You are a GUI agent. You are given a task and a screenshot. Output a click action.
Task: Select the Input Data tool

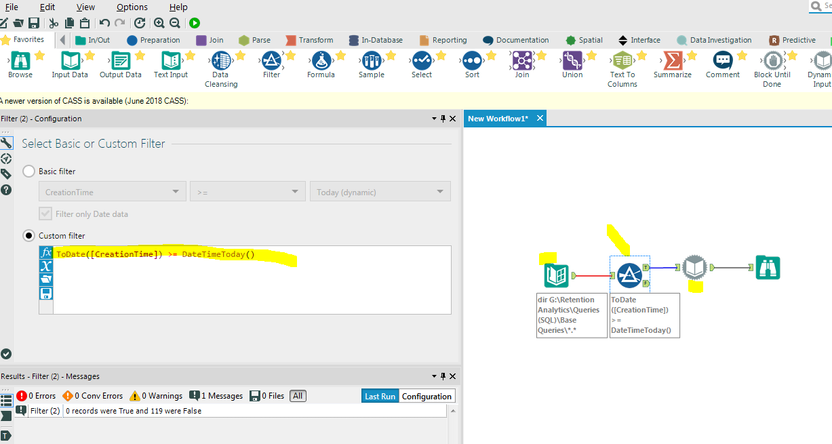pos(70,65)
